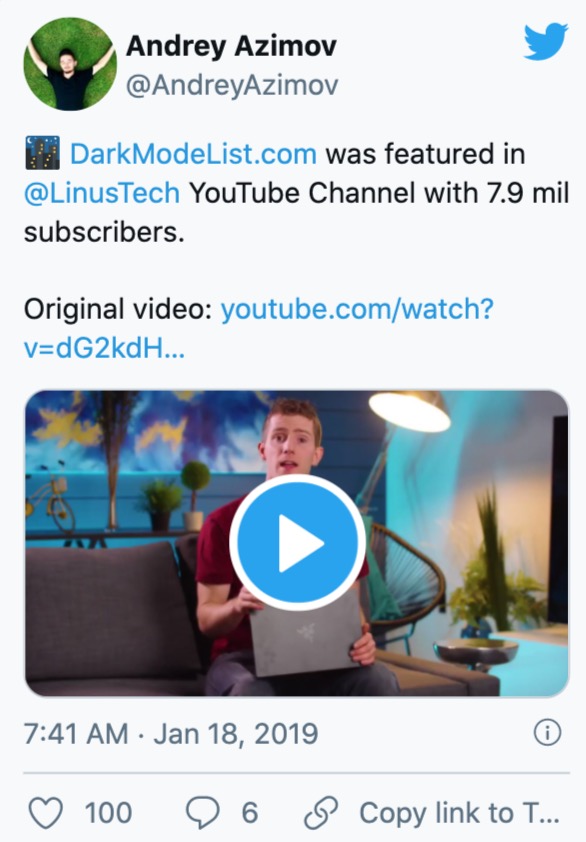Play the embedded video
This screenshot has width=586, height=842.
point(298,543)
